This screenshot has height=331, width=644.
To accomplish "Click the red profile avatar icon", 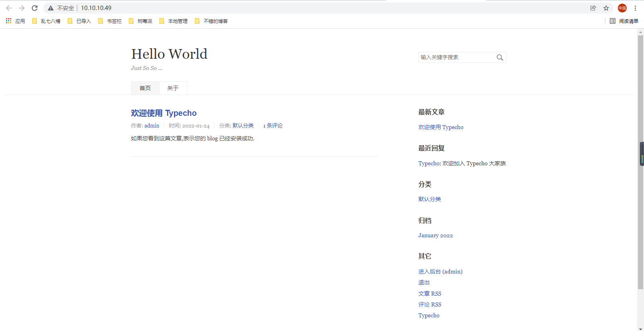I will click(622, 8).
